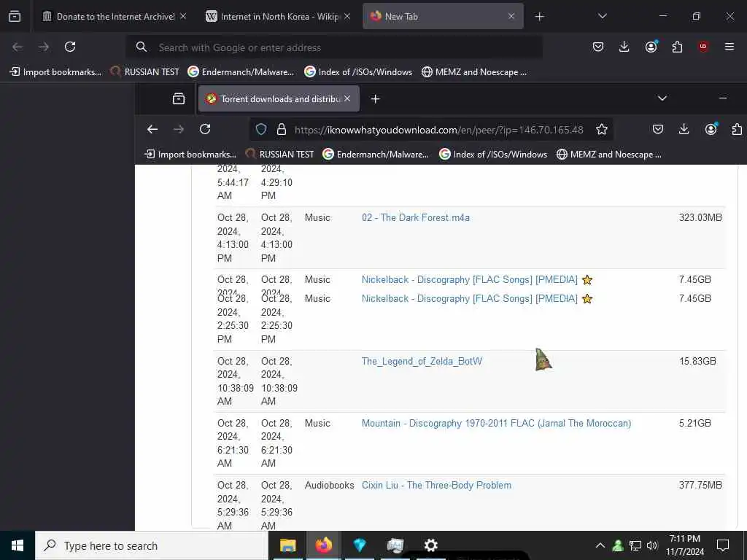Reload iknowwhatyoudownload page in the inner window
747x560 pixels.
point(205,129)
